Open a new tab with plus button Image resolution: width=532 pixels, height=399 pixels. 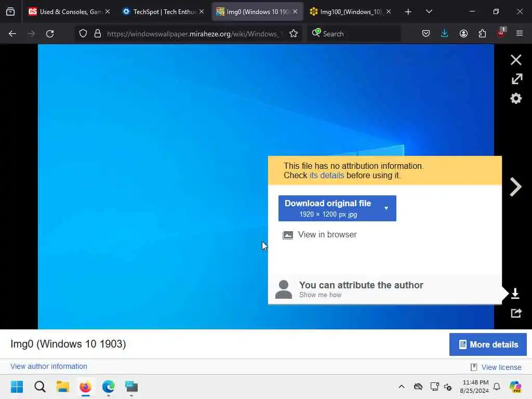(x=408, y=12)
